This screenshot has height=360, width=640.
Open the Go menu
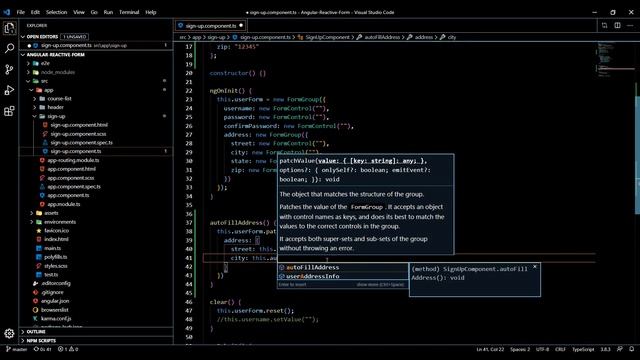[x=94, y=12]
